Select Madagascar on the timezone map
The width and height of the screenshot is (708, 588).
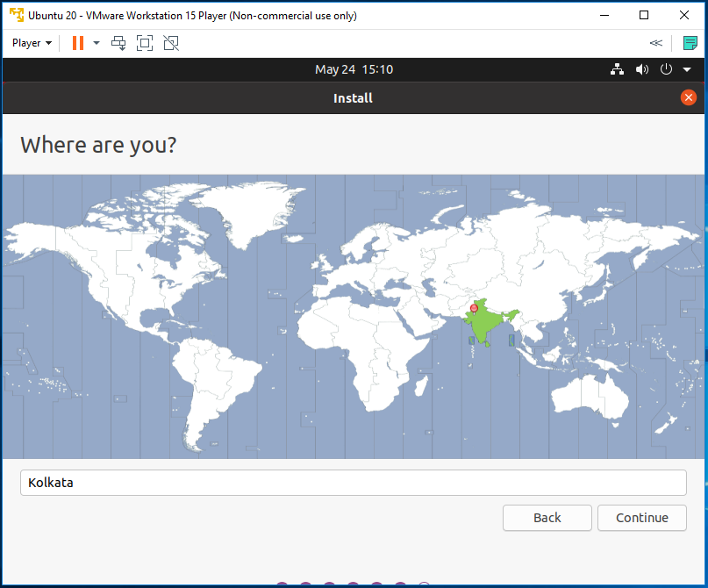421,387
